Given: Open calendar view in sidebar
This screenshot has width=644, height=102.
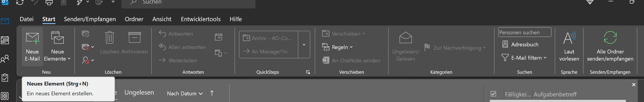Looking at the screenshot, I should click(5, 40).
